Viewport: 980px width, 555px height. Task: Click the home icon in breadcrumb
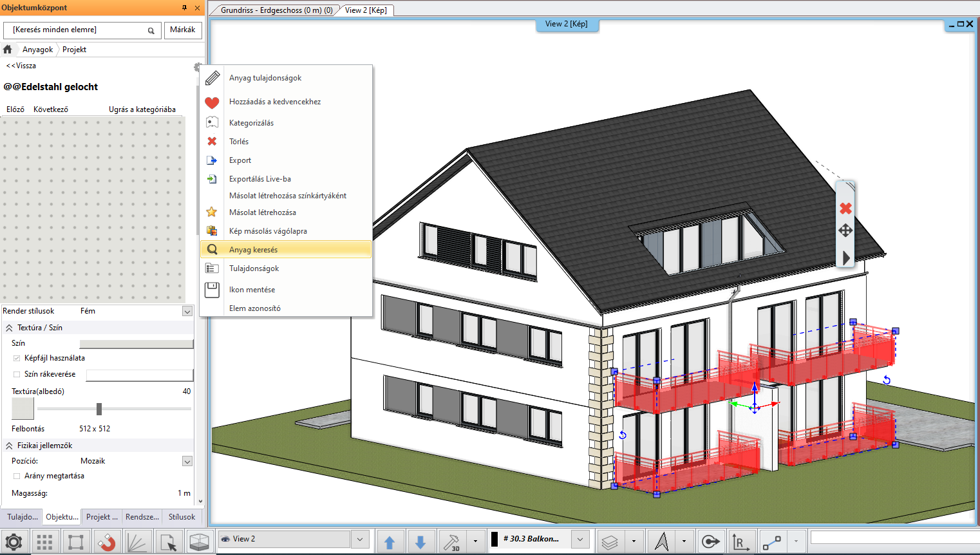pos(8,50)
